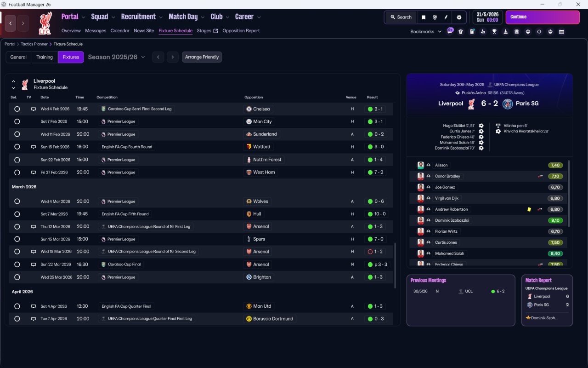Viewport: 588px width, 368px height.
Task: Select the Wolves fixture radio button
Action: click(x=17, y=201)
